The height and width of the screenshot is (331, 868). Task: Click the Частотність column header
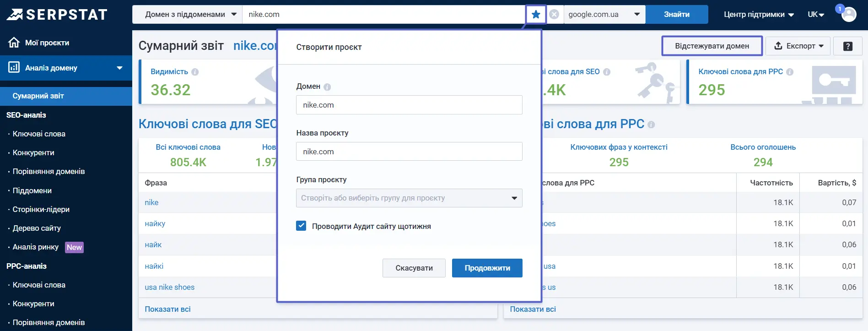tap(771, 183)
